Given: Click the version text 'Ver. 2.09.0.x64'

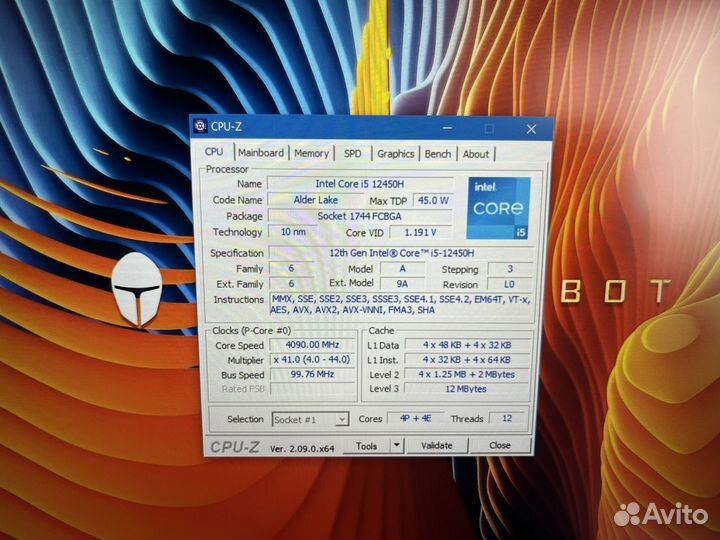Looking at the screenshot, I should coord(302,449).
